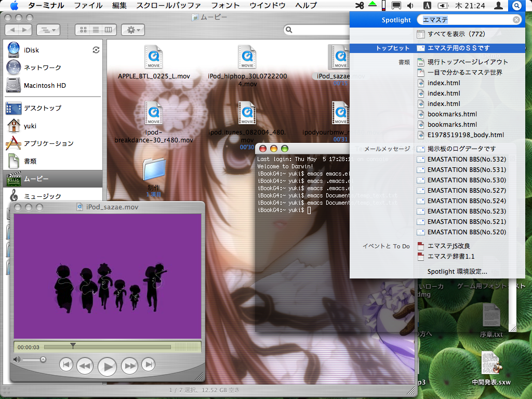532x399 pixels.
Task: Open the ヘルプ menu
Action: [x=306, y=5]
